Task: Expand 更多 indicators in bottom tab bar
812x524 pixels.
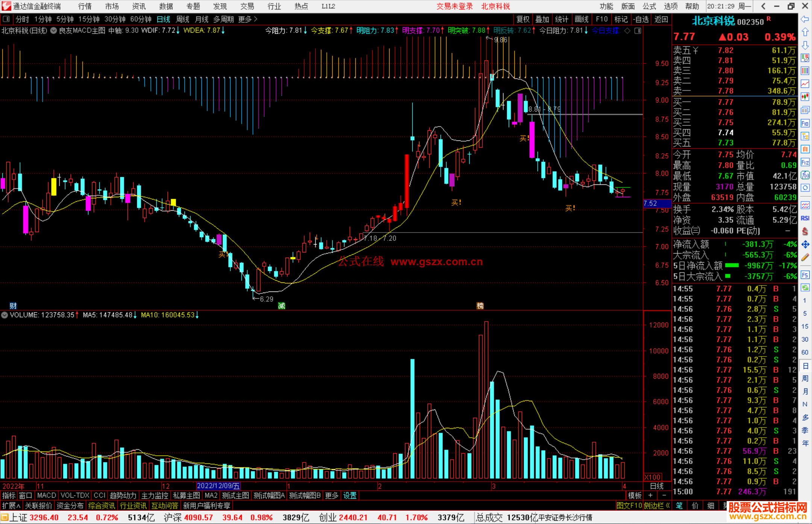Action: click(332, 495)
